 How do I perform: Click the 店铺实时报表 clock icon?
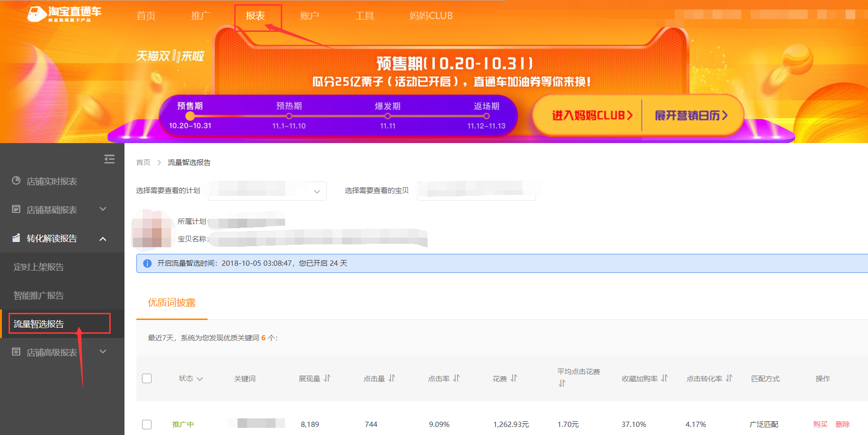coord(16,181)
